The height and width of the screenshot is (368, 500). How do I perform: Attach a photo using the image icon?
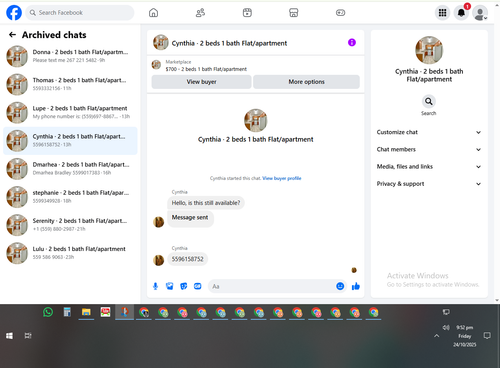(x=170, y=286)
